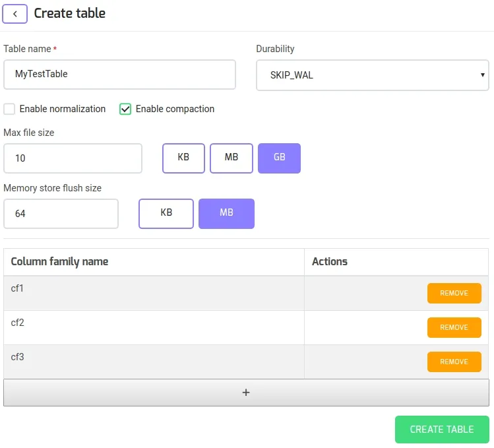Image resolution: width=494 pixels, height=448 pixels.
Task: Select KB for memory store flush size
Action: tap(166, 213)
